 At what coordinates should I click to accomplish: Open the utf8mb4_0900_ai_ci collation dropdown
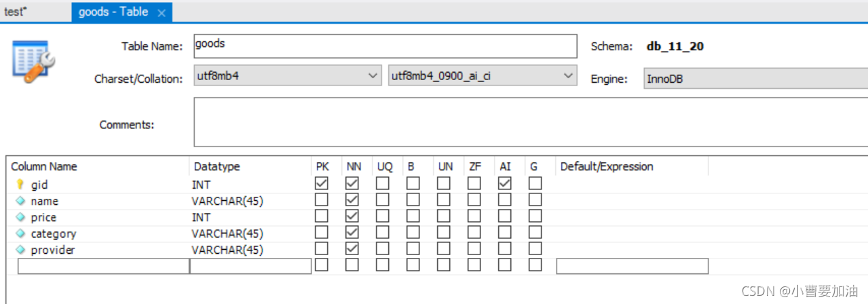(483, 76)
